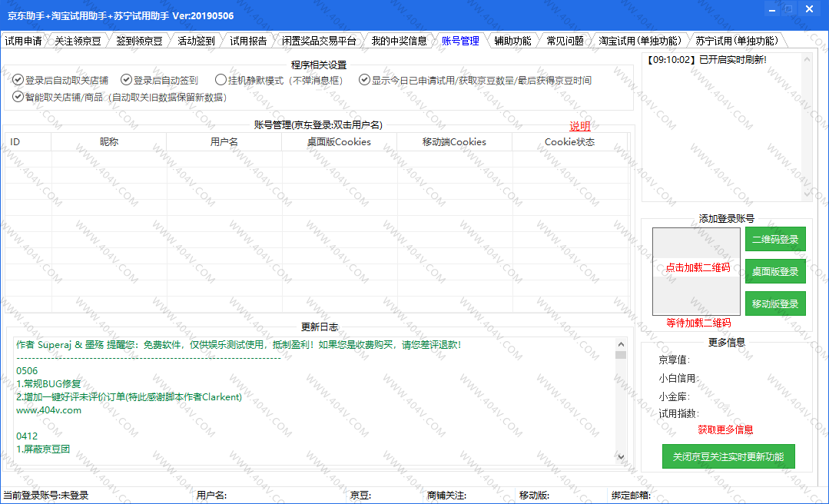
Task: Switch to the 试用申请 tab
Action: (24, 41)
